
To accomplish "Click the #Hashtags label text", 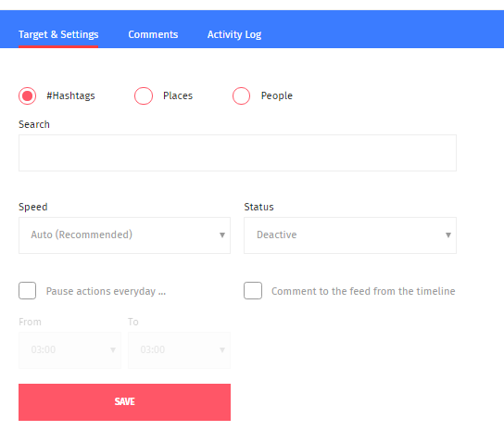I will (70, 95).
